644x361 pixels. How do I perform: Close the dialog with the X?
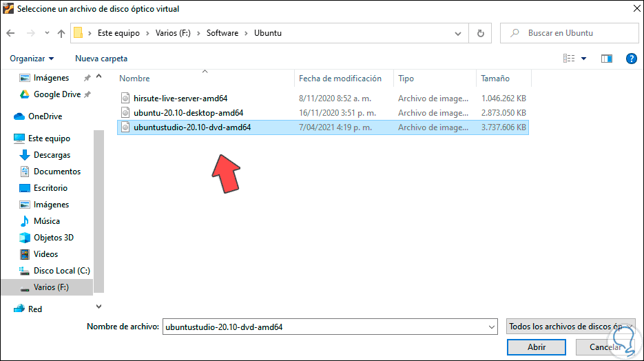pos(636,8)
